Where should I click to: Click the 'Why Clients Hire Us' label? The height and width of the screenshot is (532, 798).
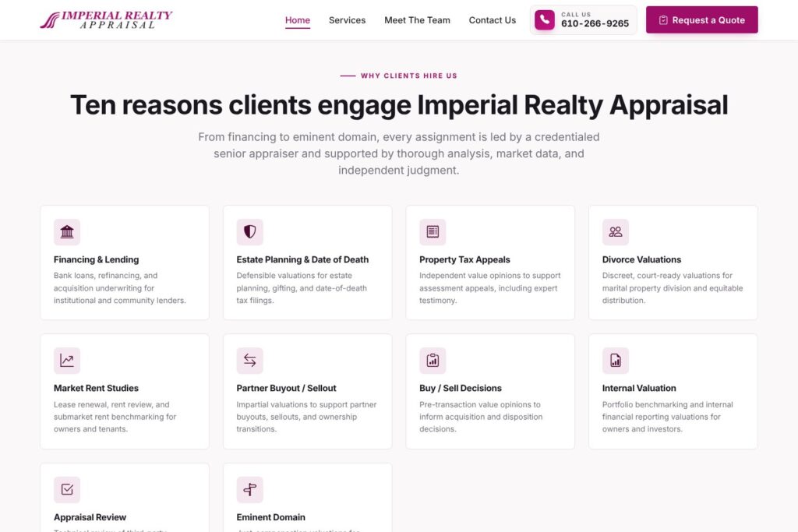tap(408, 76)
